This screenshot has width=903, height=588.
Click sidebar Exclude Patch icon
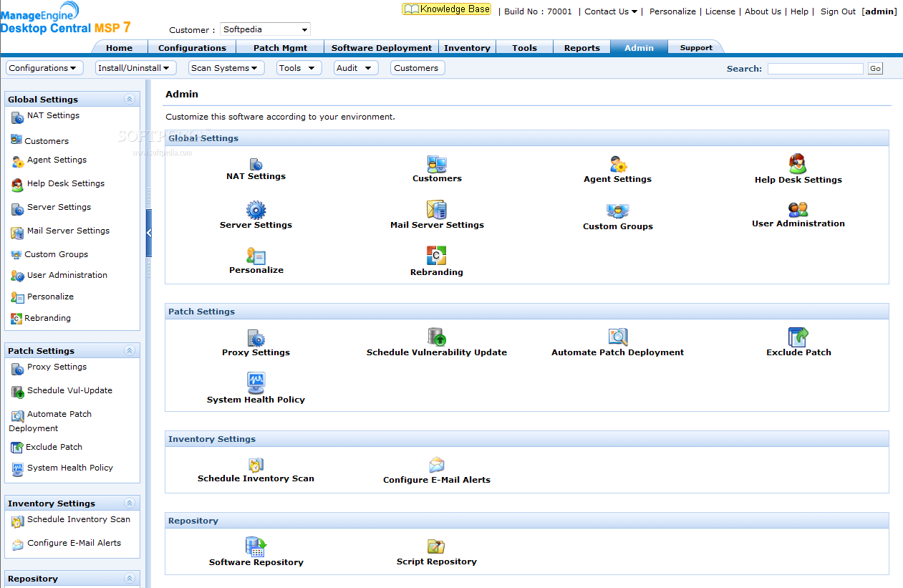click(17, 448)
